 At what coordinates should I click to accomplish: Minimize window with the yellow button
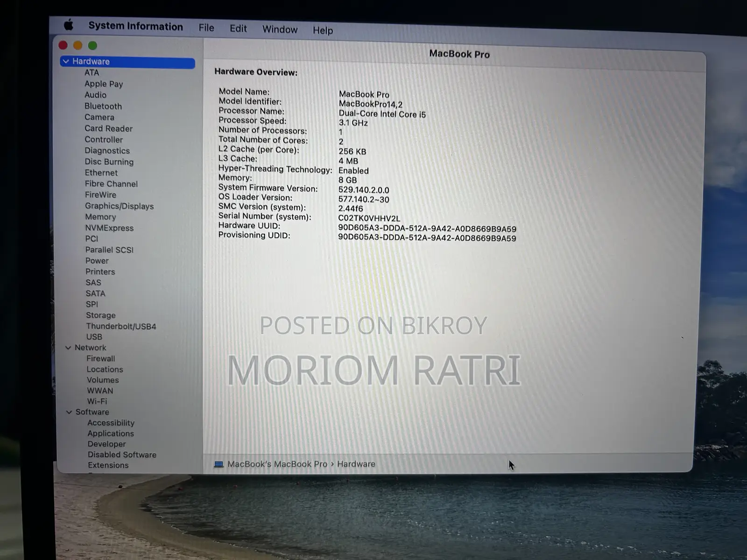pyautogui.click(x=78, y=45)
